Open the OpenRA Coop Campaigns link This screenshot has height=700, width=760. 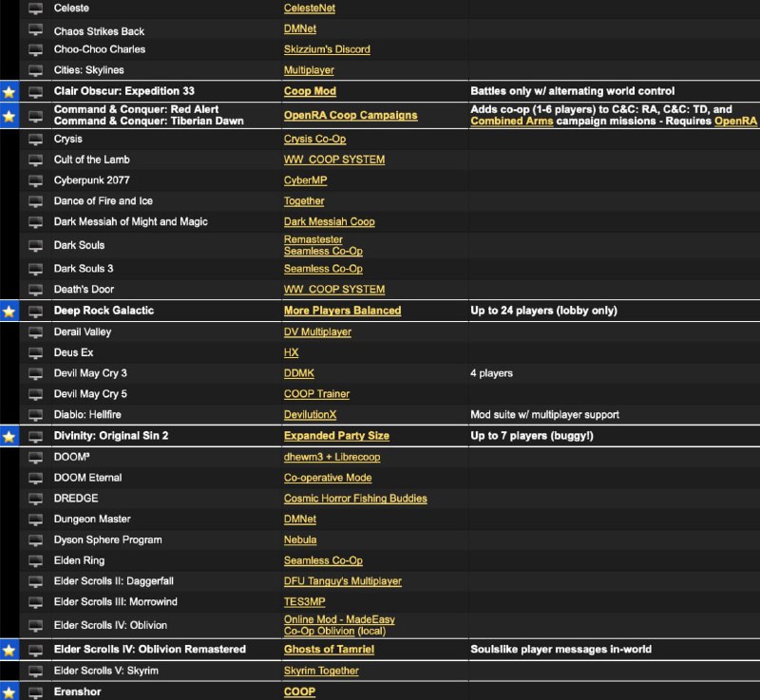pos(351,115)
